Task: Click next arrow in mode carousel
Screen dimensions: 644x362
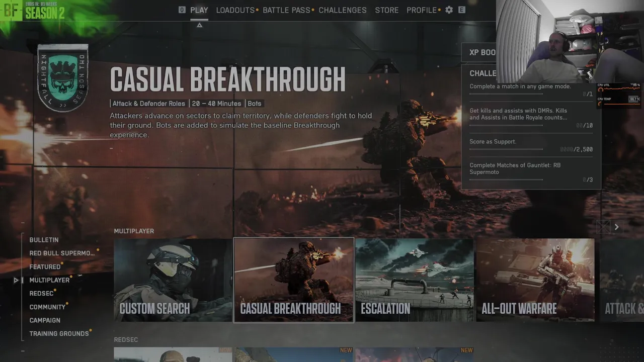Action: (x=616, y=227)
